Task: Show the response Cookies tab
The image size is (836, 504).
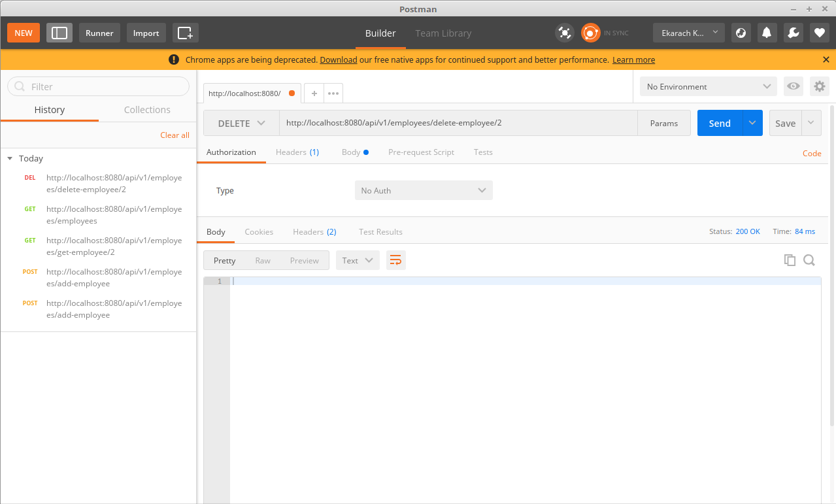Action: (259, 231)
